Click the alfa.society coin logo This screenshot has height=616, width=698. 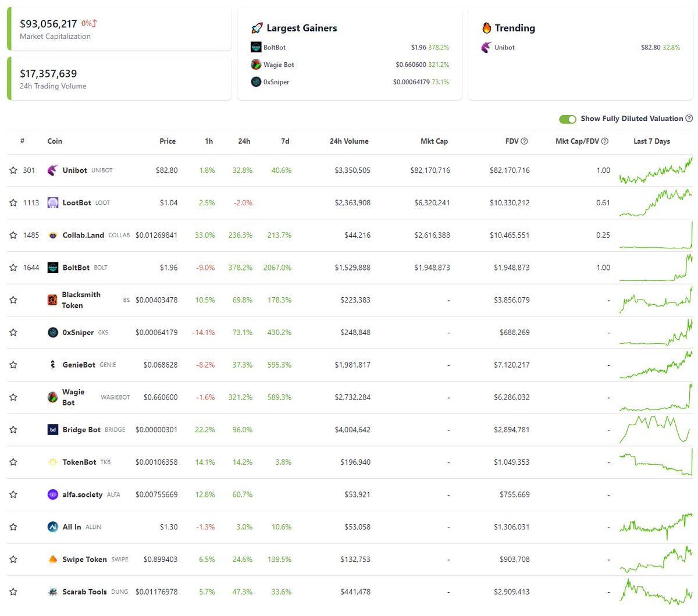[x=52, y=494]
